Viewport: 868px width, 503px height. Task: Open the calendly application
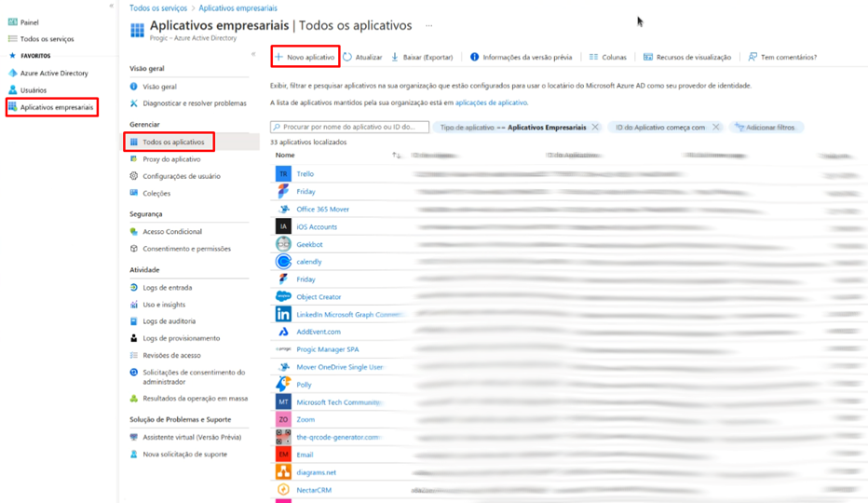(309, 262)
